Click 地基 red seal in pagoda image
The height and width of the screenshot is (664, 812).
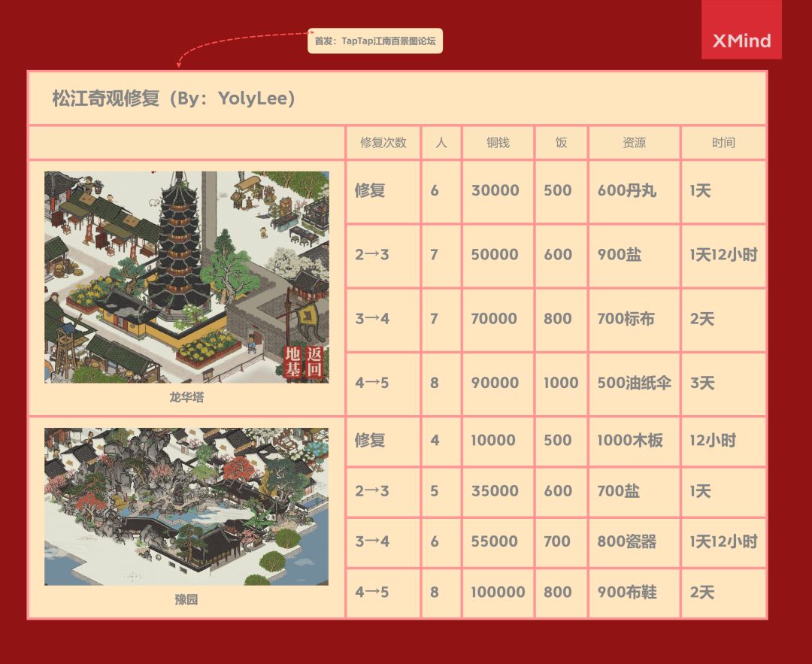click(x=293, y=362)
